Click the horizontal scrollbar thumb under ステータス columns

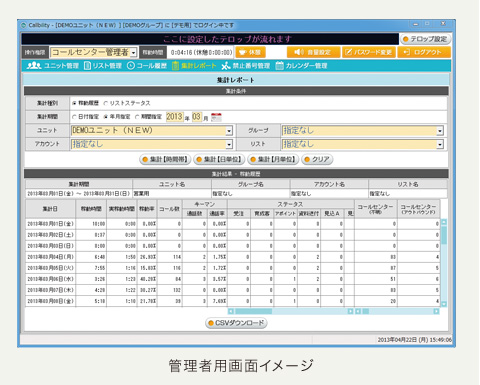[254, 311]
